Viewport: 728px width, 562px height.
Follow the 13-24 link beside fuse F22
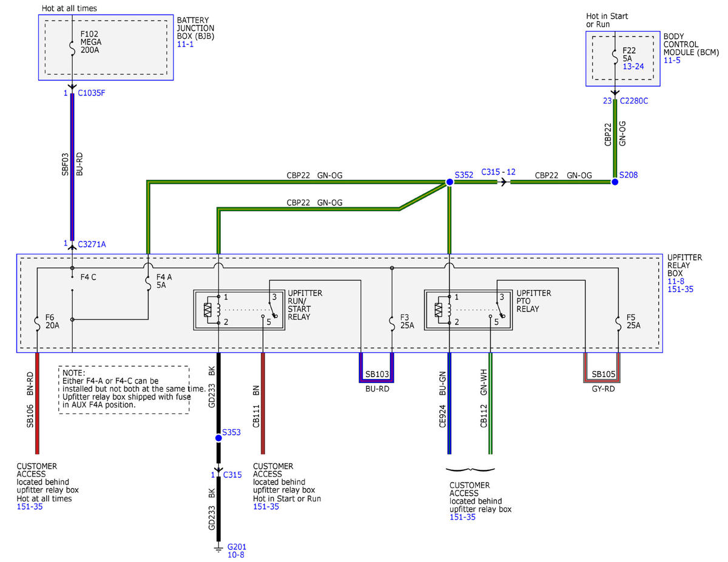[x=633, y=66]
